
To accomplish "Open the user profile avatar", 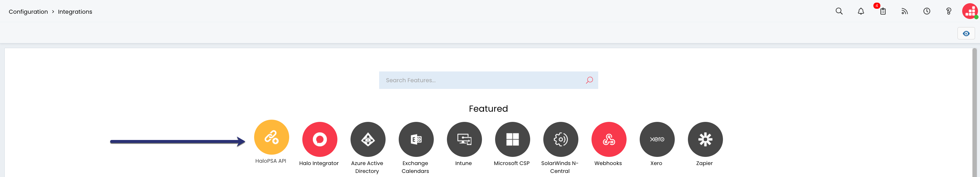I will tap(970, 11).
